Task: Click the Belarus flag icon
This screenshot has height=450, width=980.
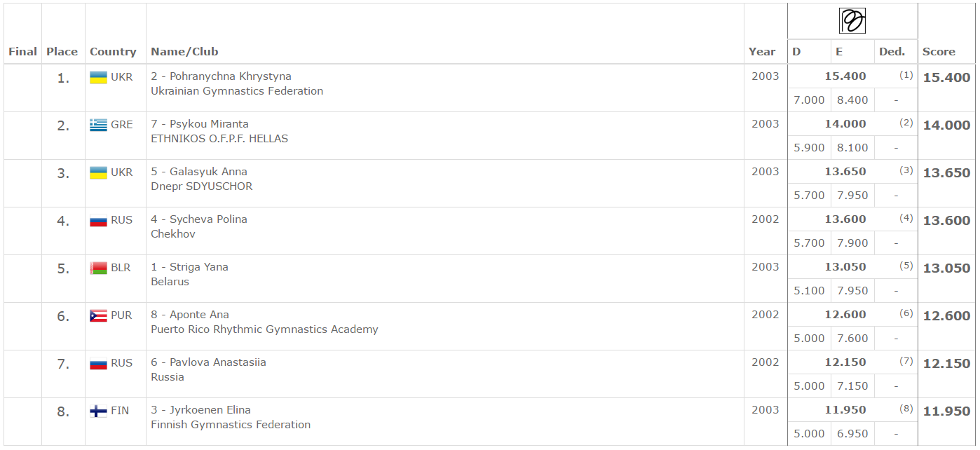Action: pyautogui.click(x=98, y=268)
